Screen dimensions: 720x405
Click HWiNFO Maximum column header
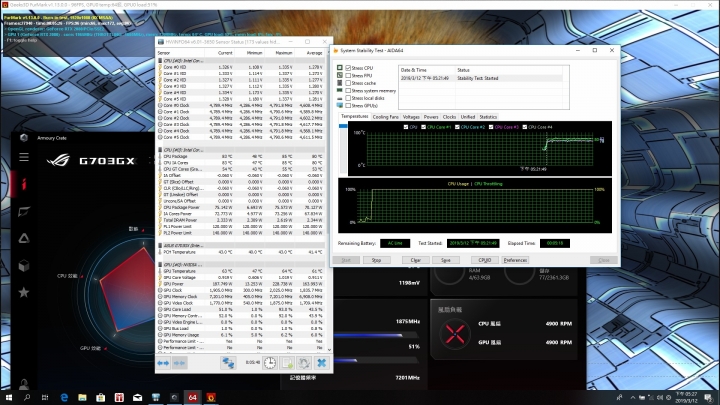click(284, 53)
